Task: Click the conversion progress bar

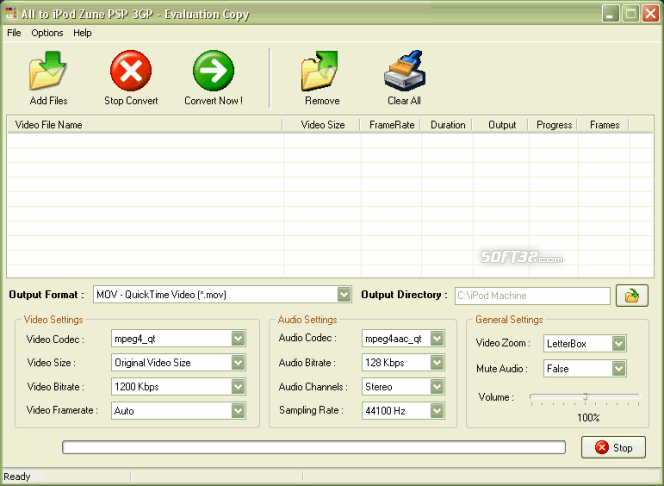Action: pyautogui.click(x=314, y=447)
